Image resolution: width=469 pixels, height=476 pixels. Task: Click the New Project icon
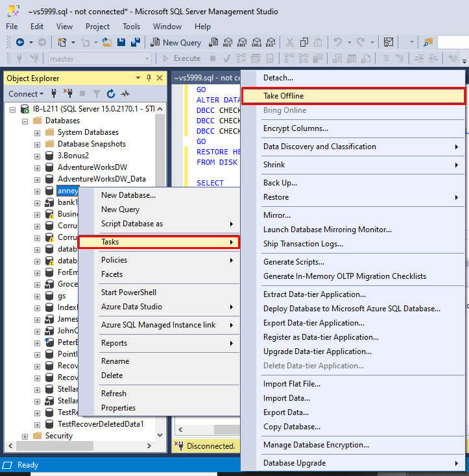tap(62, 42)
